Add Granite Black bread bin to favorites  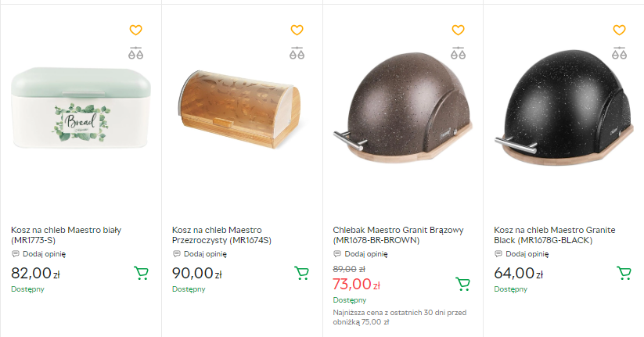(619, 30)
